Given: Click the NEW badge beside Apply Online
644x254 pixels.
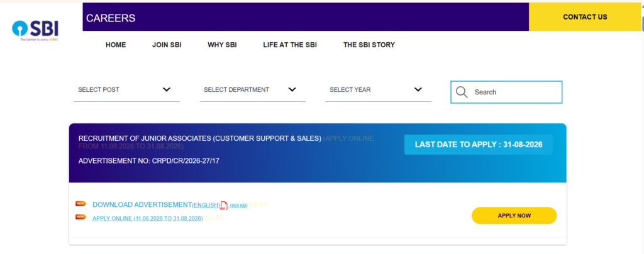Looking at the screenshot, I should pos(80,217).
